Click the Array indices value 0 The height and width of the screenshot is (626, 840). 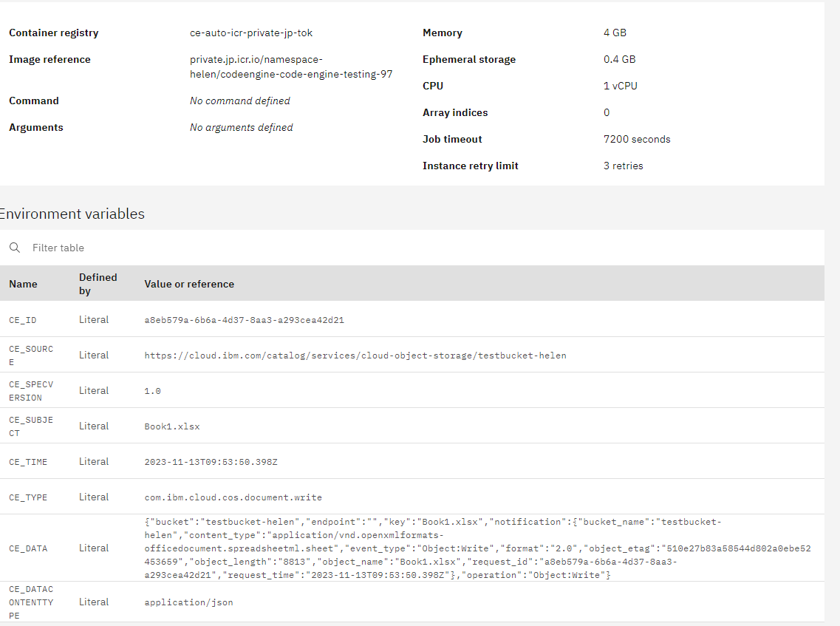tap(607, 112)
